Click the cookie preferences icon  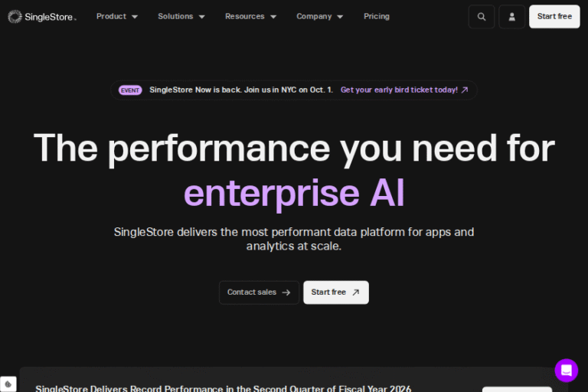tap(8, 384)
